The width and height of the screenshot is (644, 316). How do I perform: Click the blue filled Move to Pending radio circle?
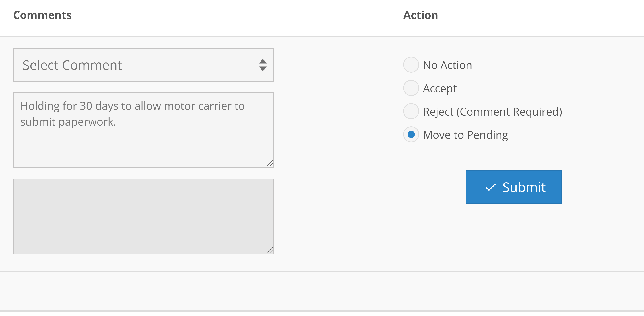tap(411, 135)
